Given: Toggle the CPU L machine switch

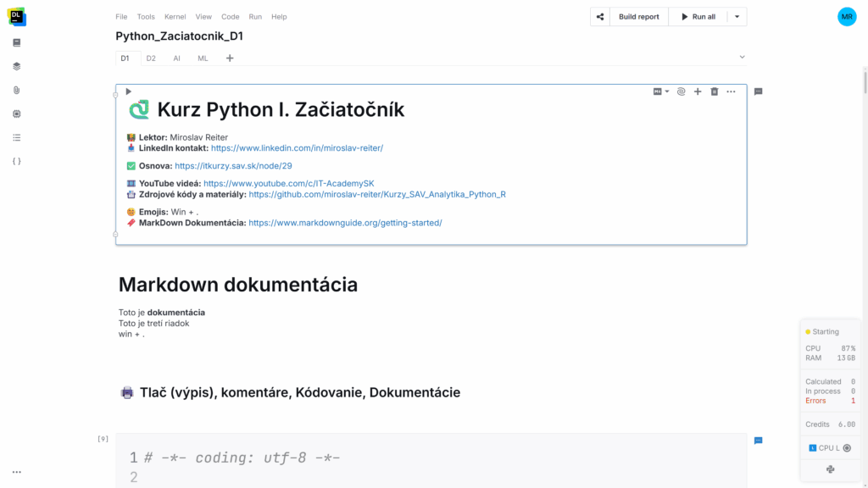Looking at the screenshot, I should point(847,448).
